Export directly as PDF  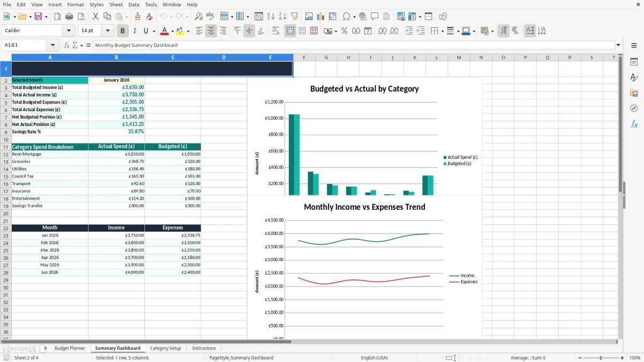click(57, 17)
